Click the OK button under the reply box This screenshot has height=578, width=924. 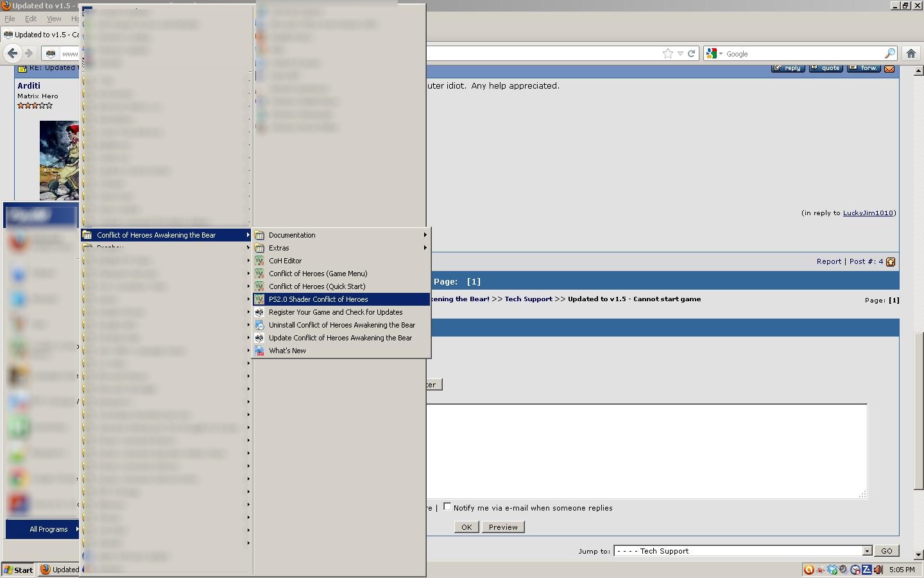pos(466,527)
